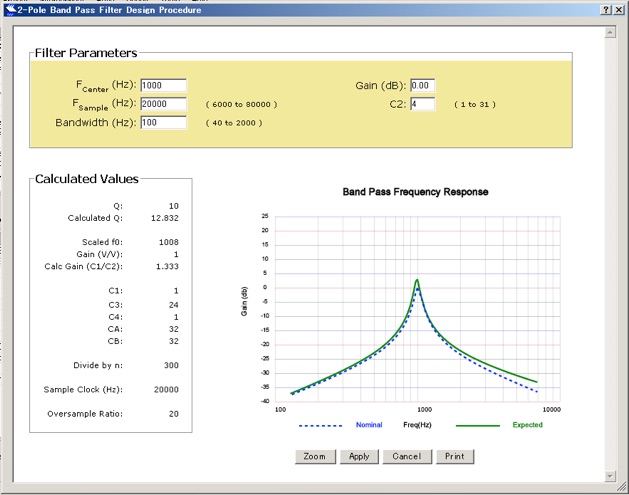Click the Q value 10
Image resolution: width=629 pixels, height=495 pixels.
(x=174, y=206)
